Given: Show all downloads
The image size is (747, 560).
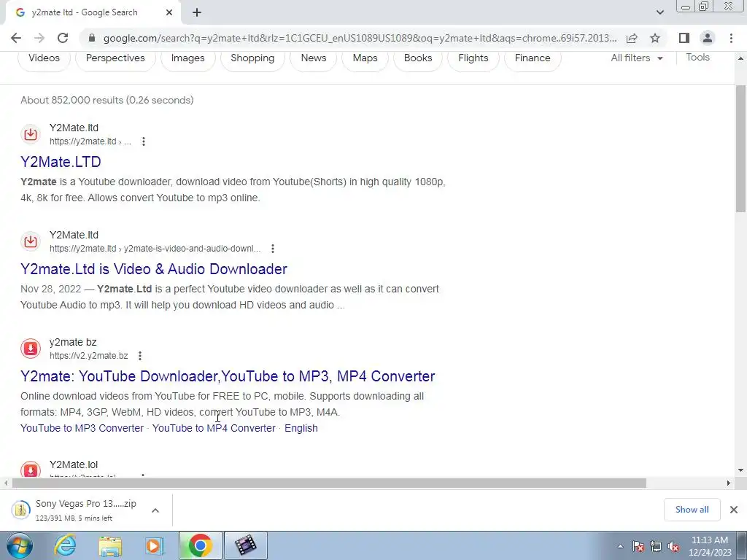Looking at the screenshot, I should 692,510.
